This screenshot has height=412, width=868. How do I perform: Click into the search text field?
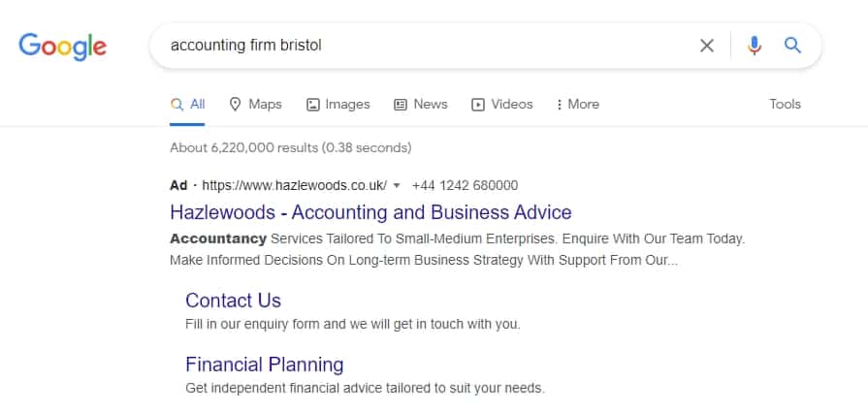[427, 46]
